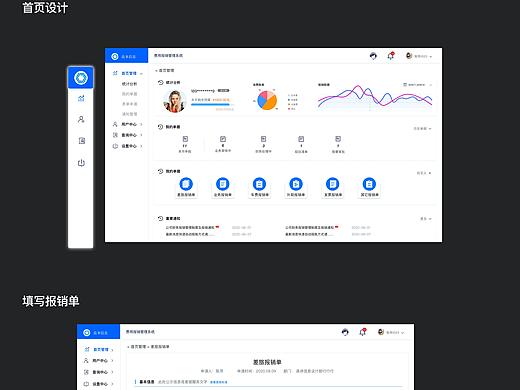Open the blue 其它报销单 circle icon

(x=369, y=184)
